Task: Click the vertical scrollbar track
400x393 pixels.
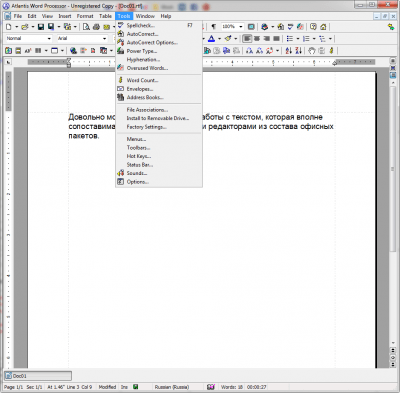Action: coord(393,213)
